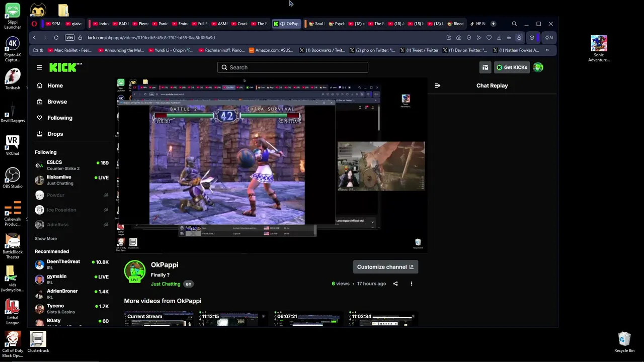Open the 11:02:34 video thumbnail
644x362 pixels.
[x=383, y=319]
